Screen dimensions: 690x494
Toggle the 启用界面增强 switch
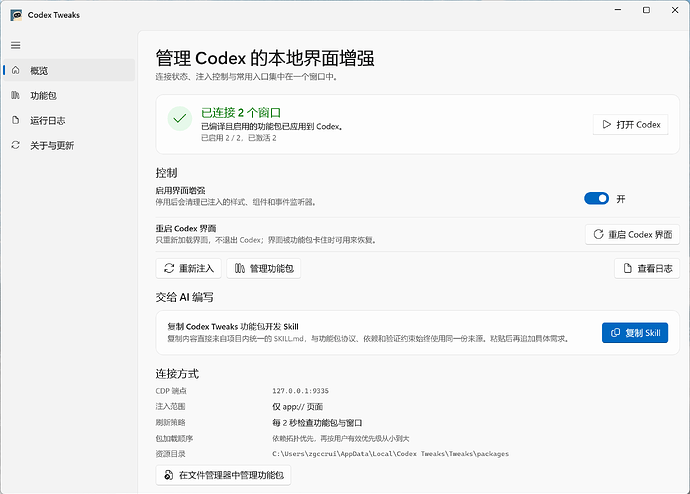pyautogui.click(x=597, y=199)
